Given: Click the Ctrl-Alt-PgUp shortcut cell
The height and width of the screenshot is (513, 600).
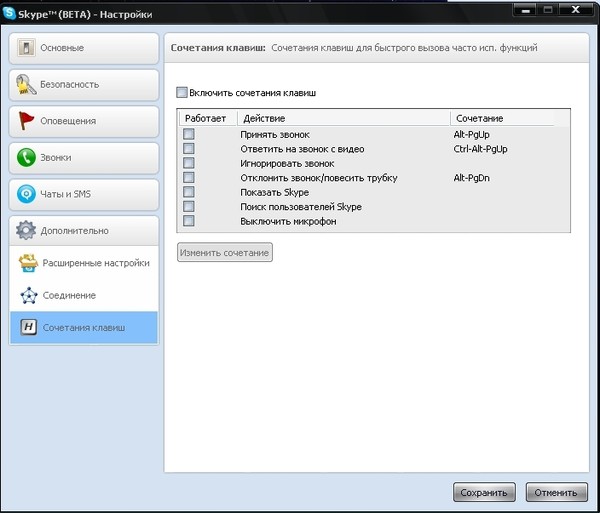Looking at the screenshot, I should click(480, 149).
